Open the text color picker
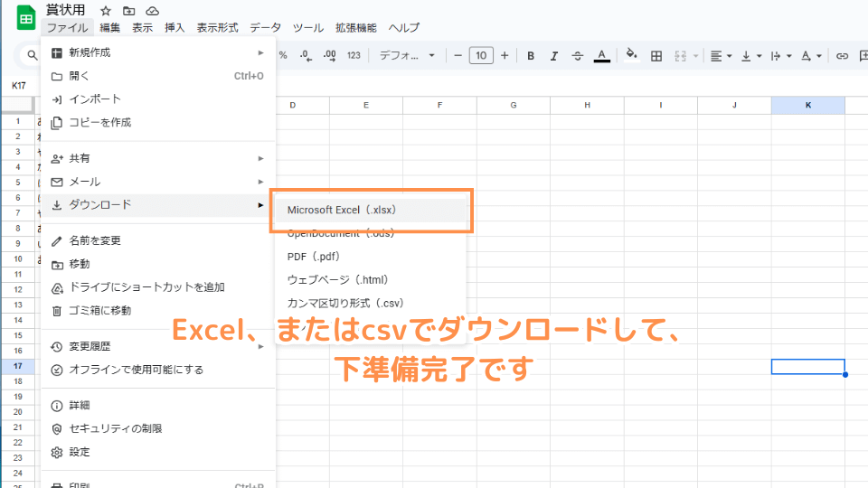The image size is (868, 488). 602,55
